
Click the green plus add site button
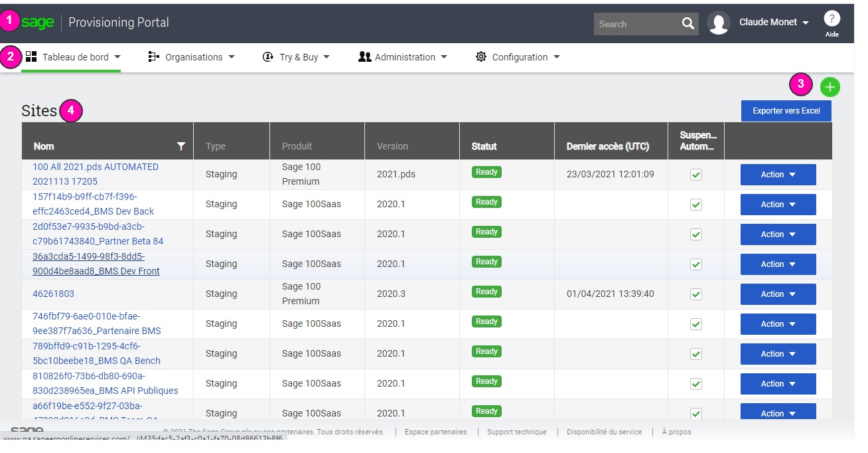(x=830, y=86)
